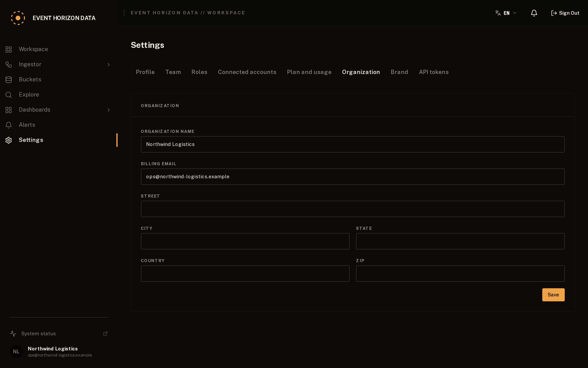This screenshot has height=368, width=588.
Task: Open System status external link icon
Action: (x=105, y=334)
